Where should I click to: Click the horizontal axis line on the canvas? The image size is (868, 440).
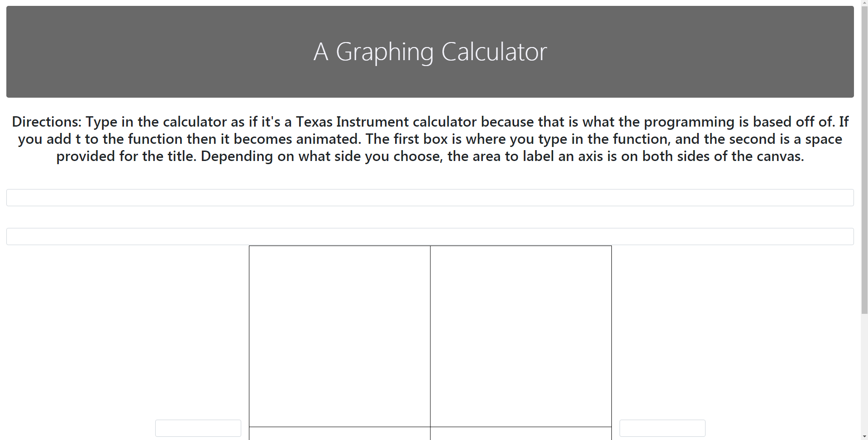[x=339, y=427]
